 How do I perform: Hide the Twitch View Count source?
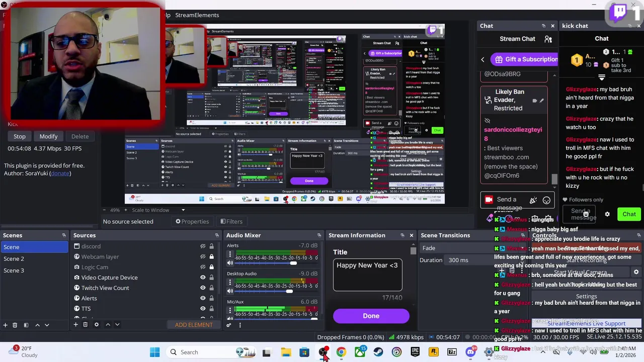[x=203, y=288]
